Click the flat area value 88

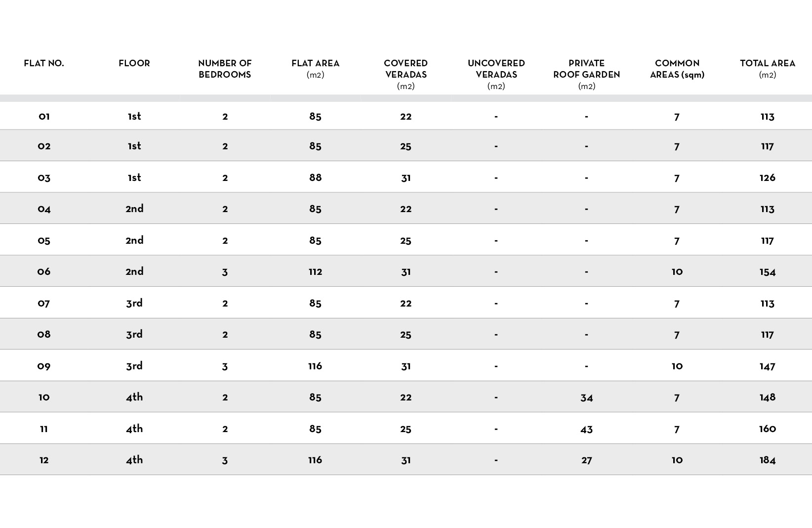(x=315, y=177)
